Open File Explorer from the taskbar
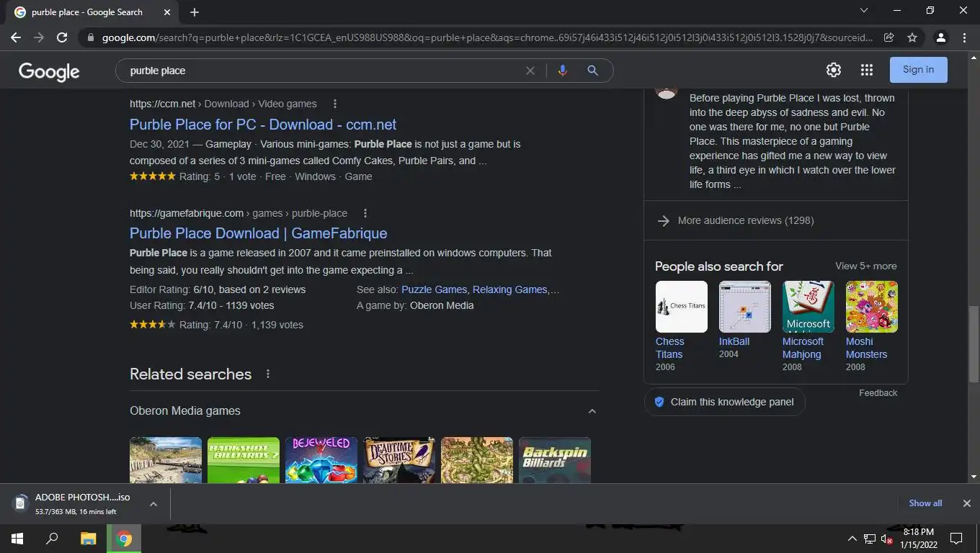Viewport: 980px width, 553px height. tap(88, 539)
